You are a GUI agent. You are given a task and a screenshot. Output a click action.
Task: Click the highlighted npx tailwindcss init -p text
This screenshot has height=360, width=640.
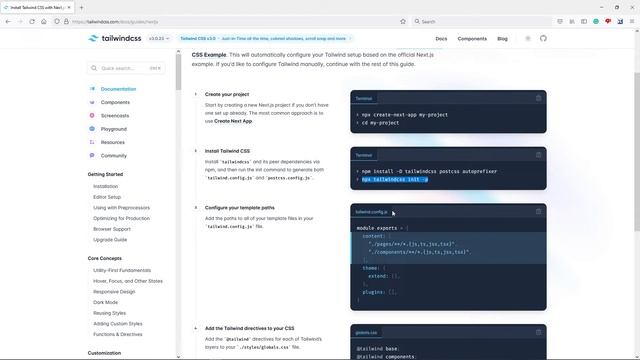click(395, 180)
